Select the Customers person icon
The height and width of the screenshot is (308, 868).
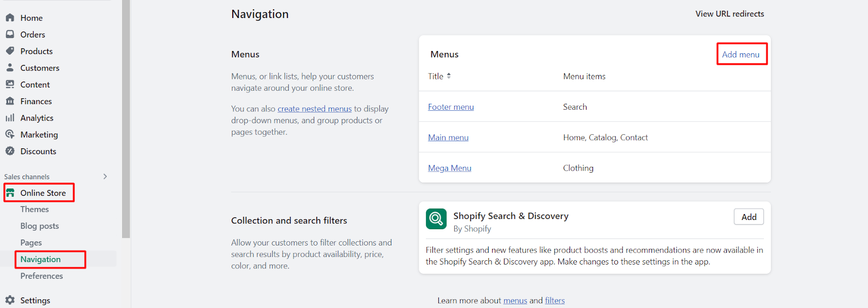pyautogui.click(x=10, y=68)
